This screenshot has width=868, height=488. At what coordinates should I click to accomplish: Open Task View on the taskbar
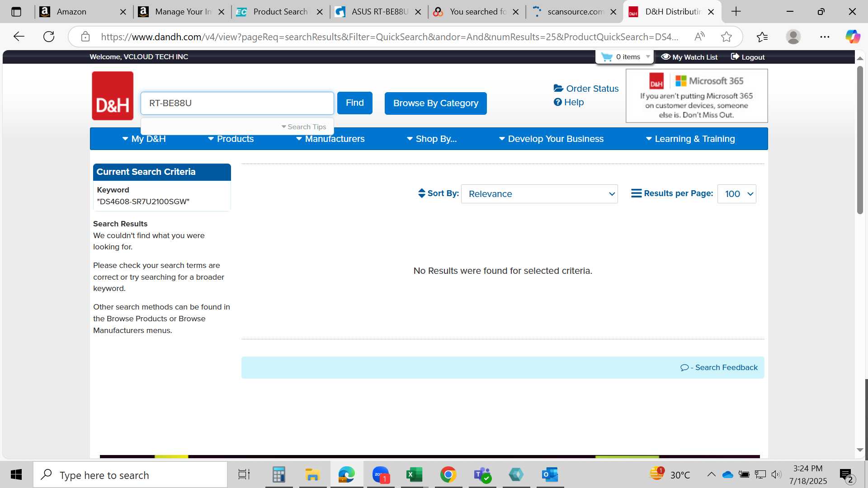pos(244,475)
